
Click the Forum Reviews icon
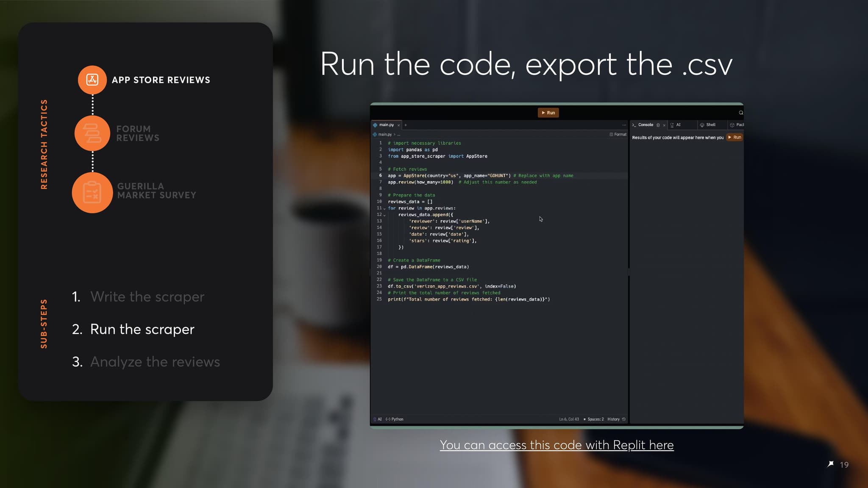[92, 133]
